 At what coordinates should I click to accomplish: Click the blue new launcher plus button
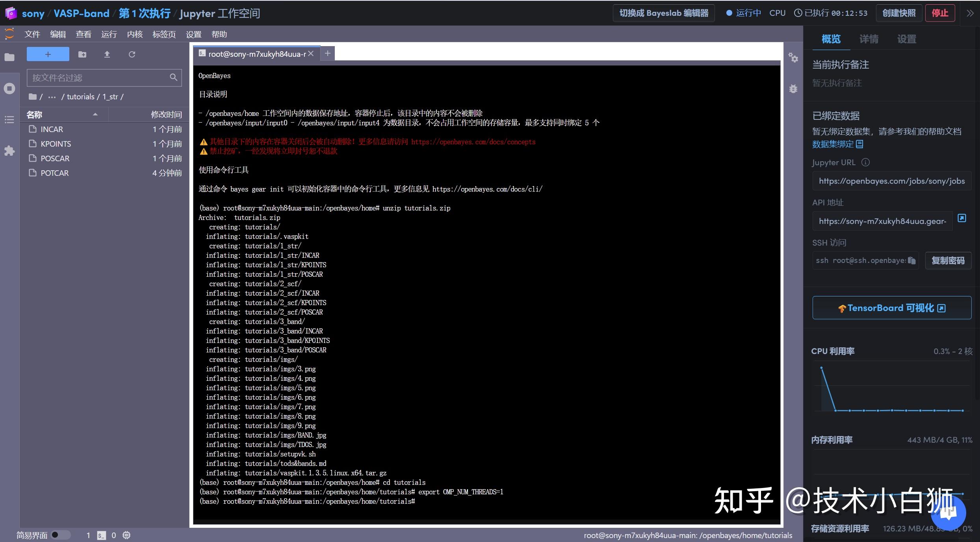[48, 54]
